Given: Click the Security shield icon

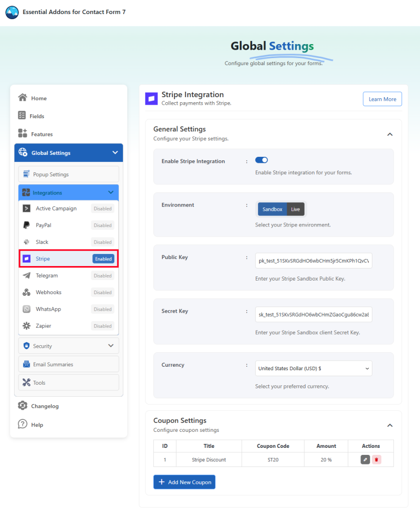Looking at the screenshot, I should pyautogui.click(x=27, y=346).
